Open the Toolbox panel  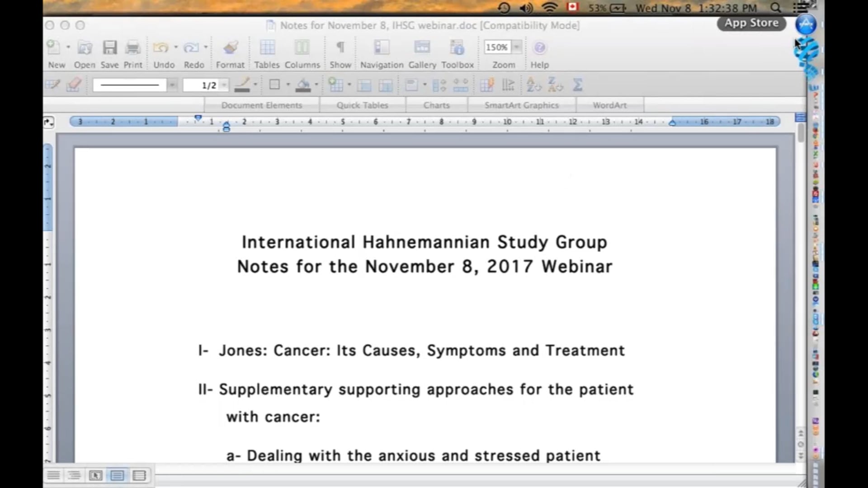(x=457, y=47)
